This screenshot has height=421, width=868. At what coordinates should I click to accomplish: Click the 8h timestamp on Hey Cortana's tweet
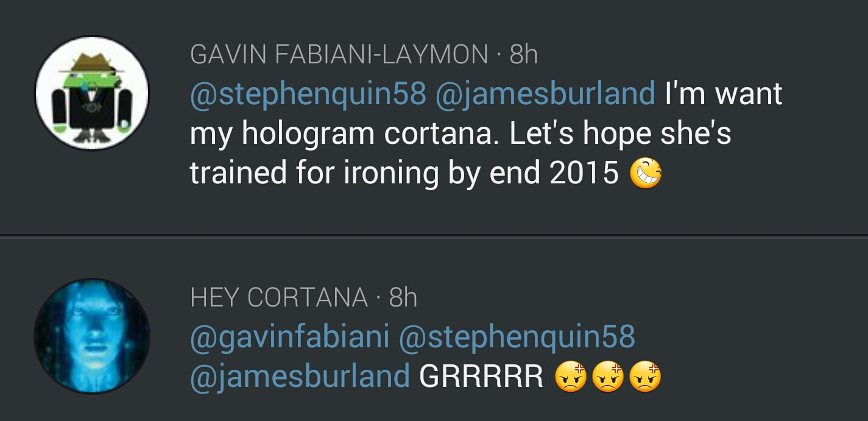tap(403, 297)
